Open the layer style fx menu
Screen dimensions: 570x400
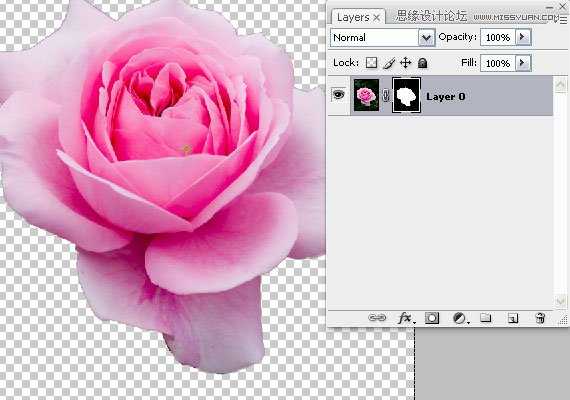(406, 318)
